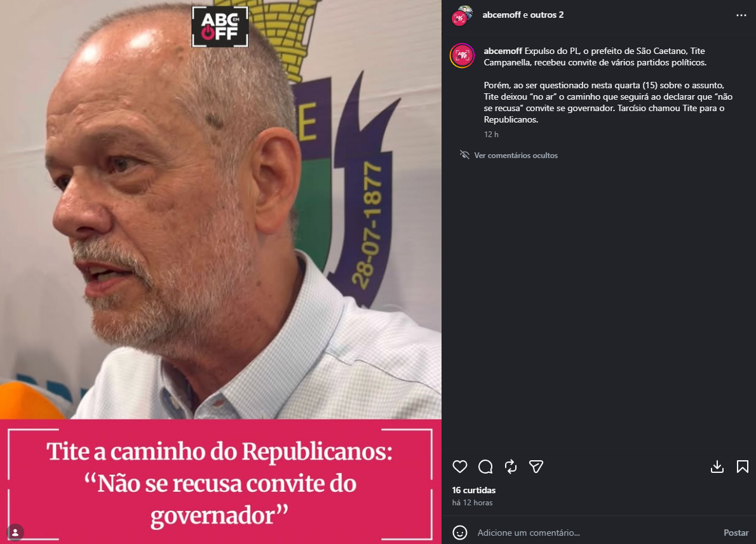The height and width of the screenshot is (544, 756).
Task: Show tagged people icon on video
Action: point(15,533)
